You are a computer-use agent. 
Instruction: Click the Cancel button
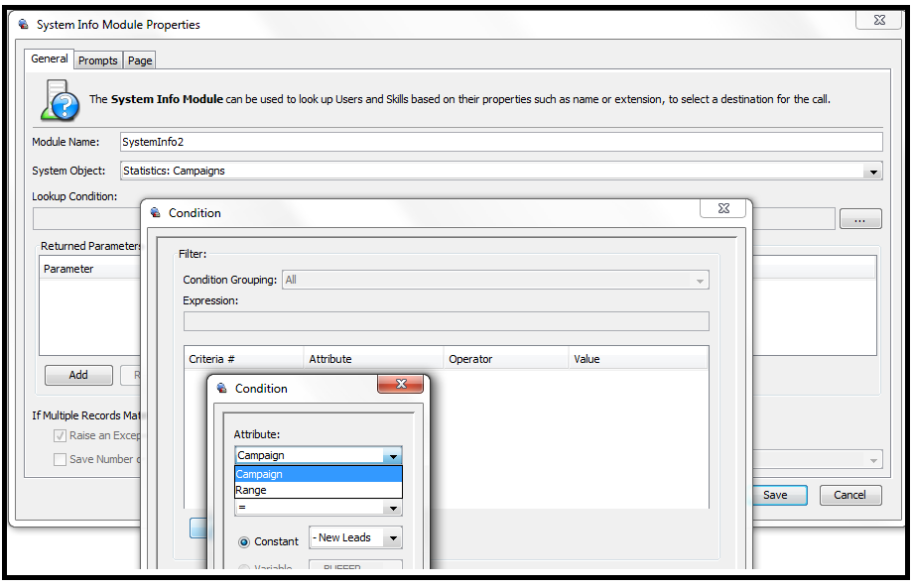(850, 495)
